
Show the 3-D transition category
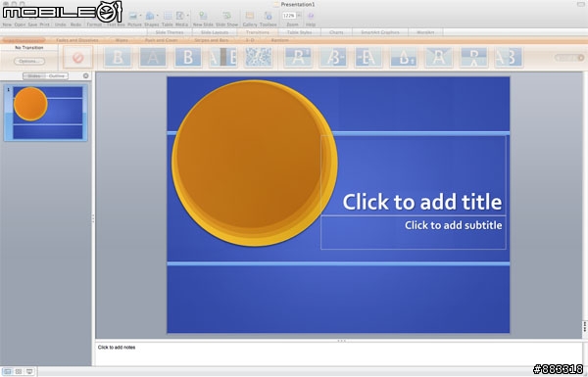pos(250,40)
